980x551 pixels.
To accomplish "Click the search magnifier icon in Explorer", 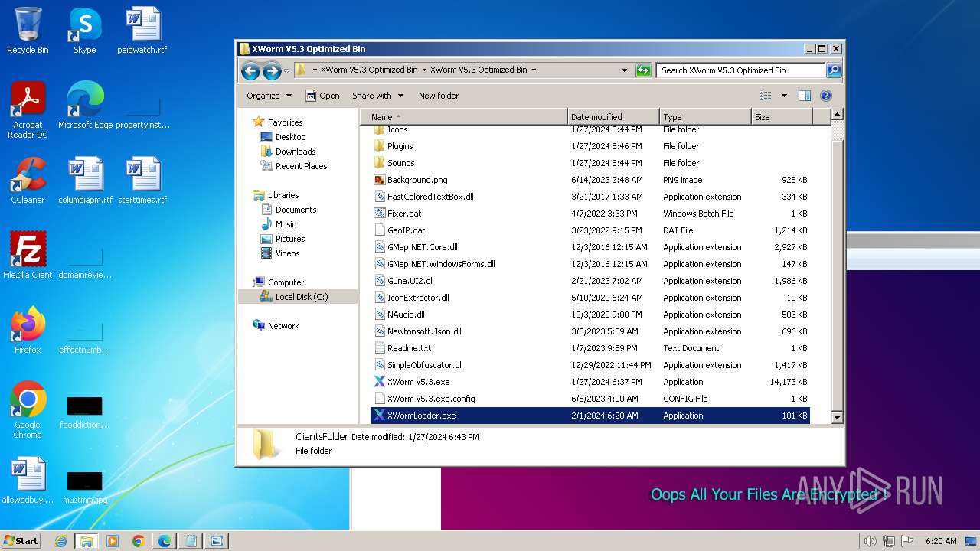I will pos(834,70).
